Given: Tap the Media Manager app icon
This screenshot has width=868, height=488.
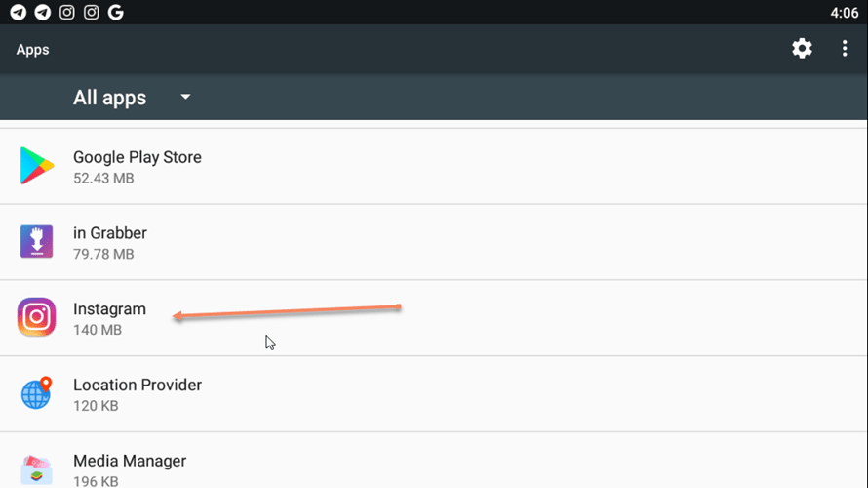Looking at the screenshot, I should coord(36,469).
